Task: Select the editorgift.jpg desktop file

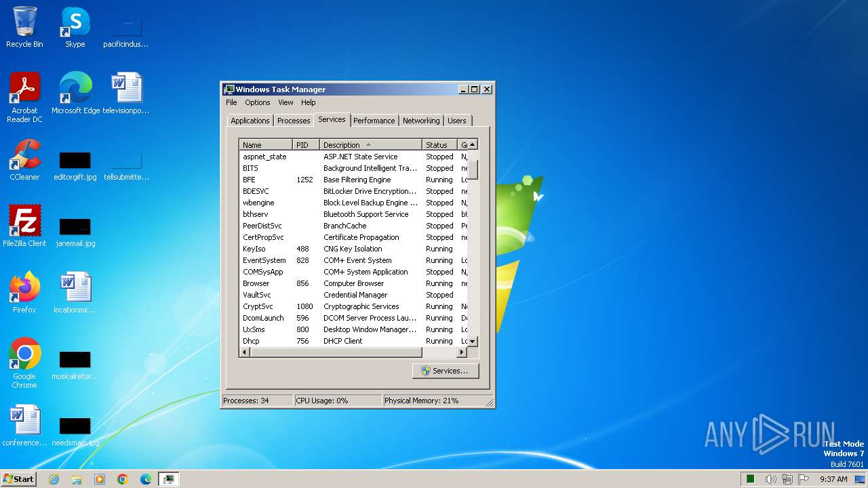Action: coord(75,167)
